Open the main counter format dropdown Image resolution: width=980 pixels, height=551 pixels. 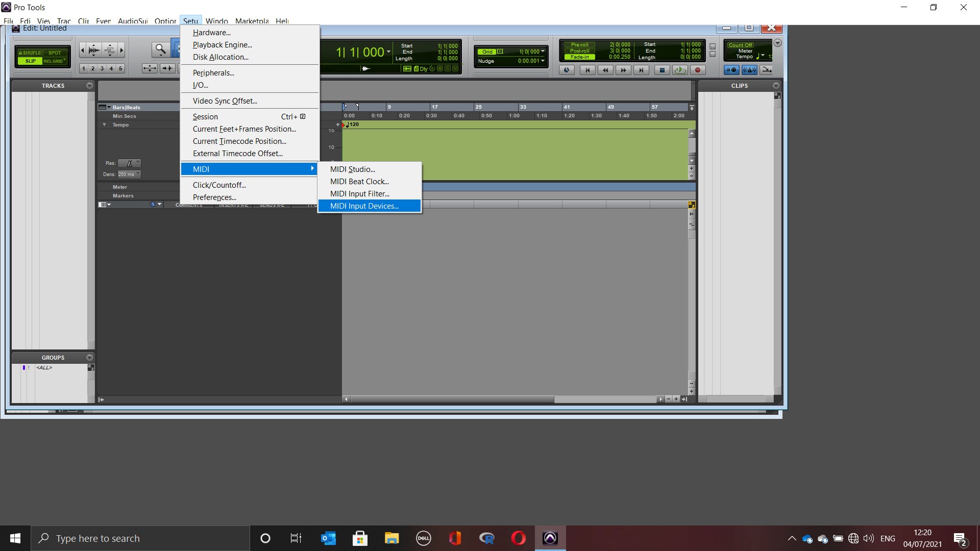[x=388, y=52]
